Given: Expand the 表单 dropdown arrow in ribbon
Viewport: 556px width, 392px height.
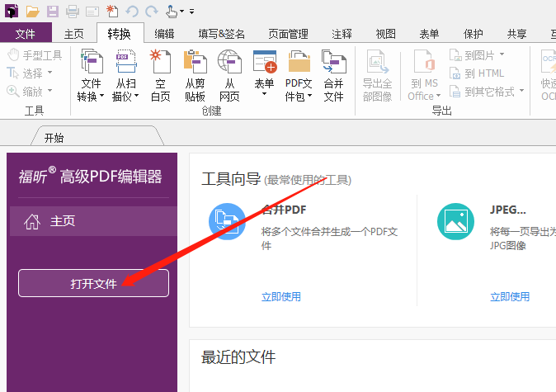Looking at the screenshot, I should point(264,94).
